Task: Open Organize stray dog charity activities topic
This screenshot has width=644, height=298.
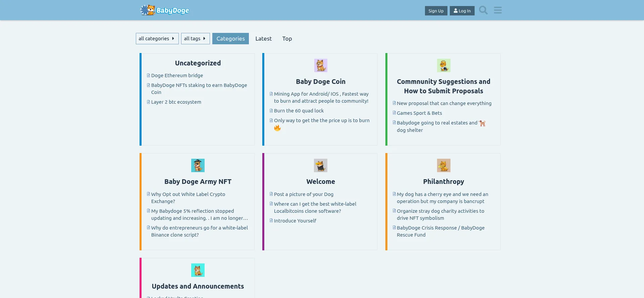Action: point(440,214)
